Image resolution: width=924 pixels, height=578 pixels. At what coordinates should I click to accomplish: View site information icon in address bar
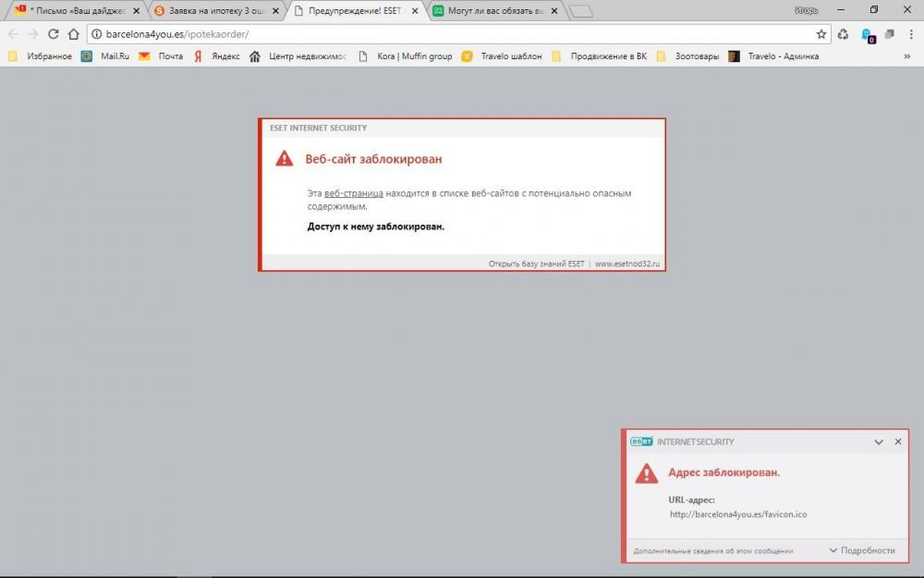(x=97, y=34)
